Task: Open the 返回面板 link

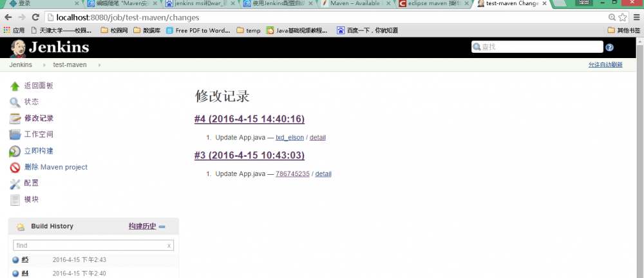Action: tap(39, 86)
